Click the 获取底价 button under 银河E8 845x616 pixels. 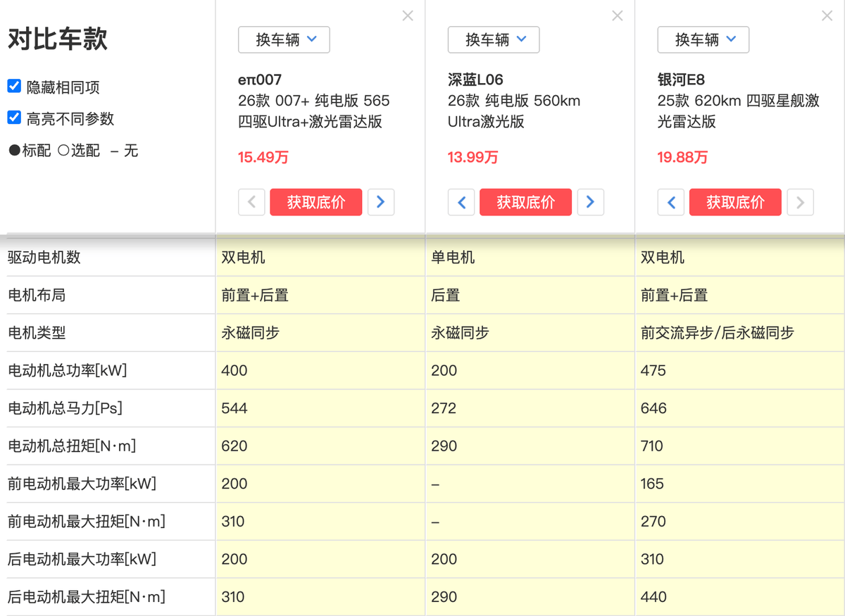click(735, 202)
